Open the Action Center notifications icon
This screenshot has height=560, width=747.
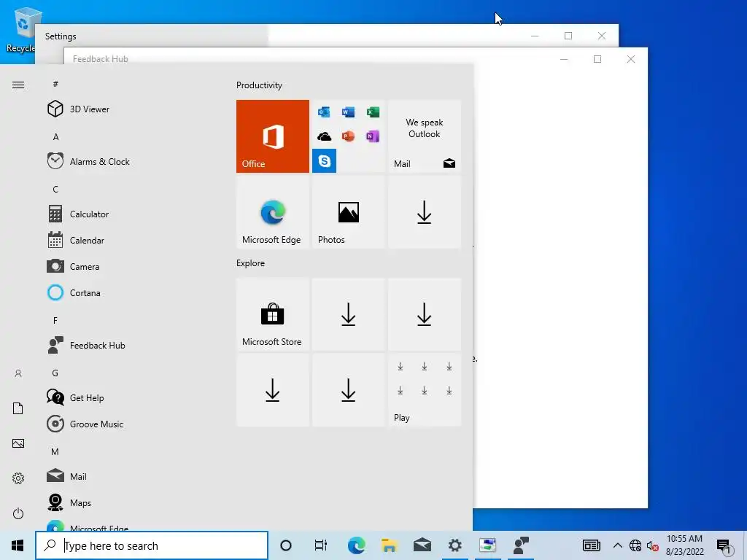(x=724, y=545)
